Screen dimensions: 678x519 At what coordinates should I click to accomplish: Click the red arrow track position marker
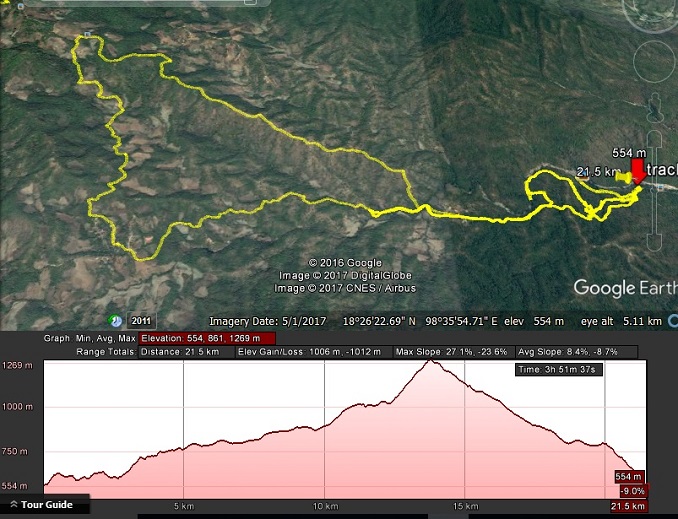[637, 171]
